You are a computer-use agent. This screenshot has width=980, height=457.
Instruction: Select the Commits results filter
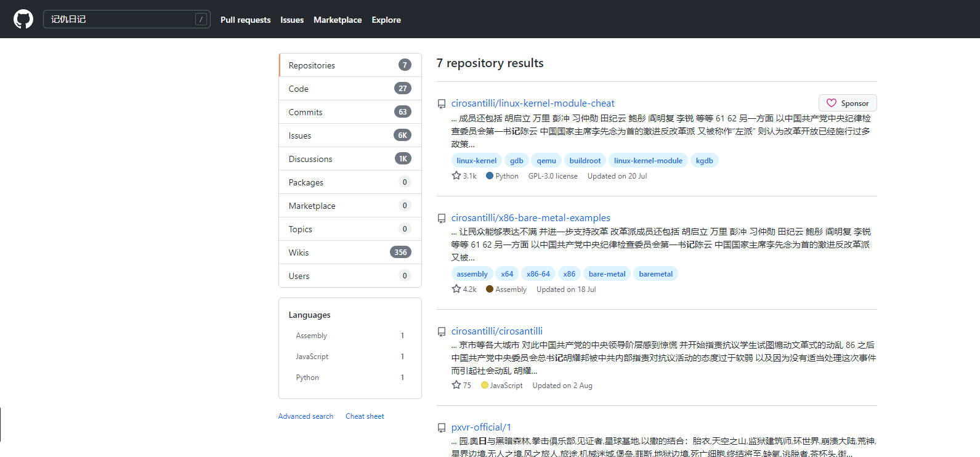coord(350,112)
